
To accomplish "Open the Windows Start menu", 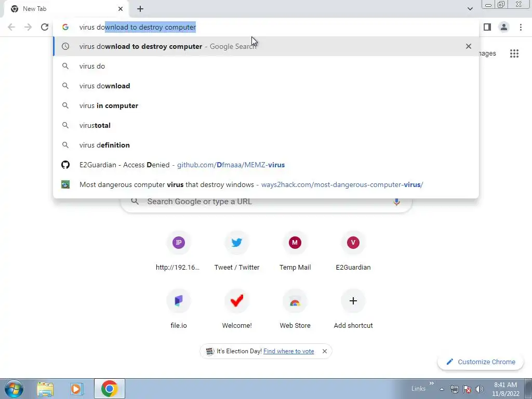I will coord(14,389).
